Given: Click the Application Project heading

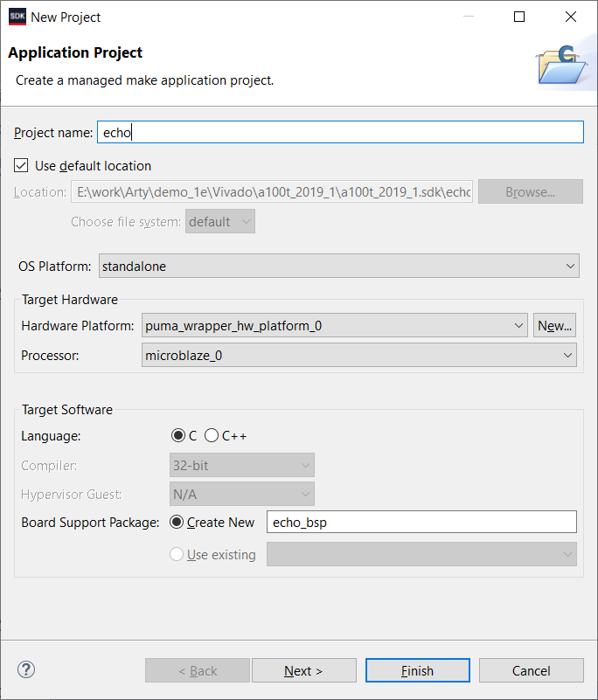Looking at the screenshot, I should [75, 52].
